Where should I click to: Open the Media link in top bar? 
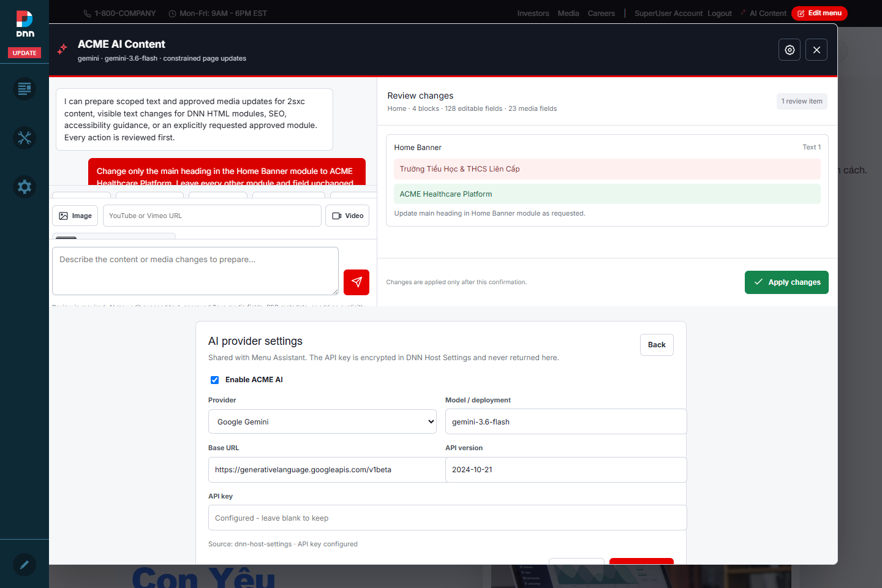pyautogui.click(x=568, y=13)
